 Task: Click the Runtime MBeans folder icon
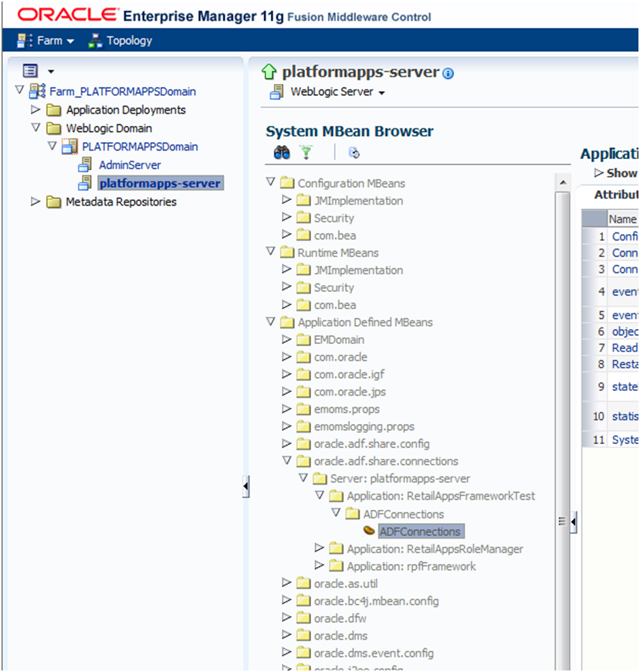(x=287, y=253)
